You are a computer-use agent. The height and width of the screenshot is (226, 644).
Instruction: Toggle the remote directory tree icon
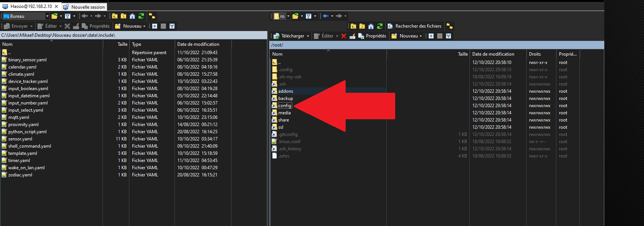tap(450, 26)
